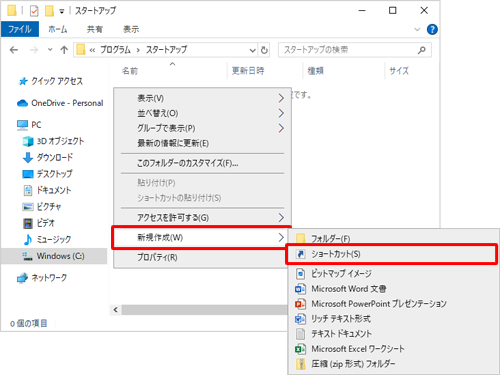Open the recent locations dropdown arrow
The width and height of the screenshot is (500, 375).
coord(50,50)
